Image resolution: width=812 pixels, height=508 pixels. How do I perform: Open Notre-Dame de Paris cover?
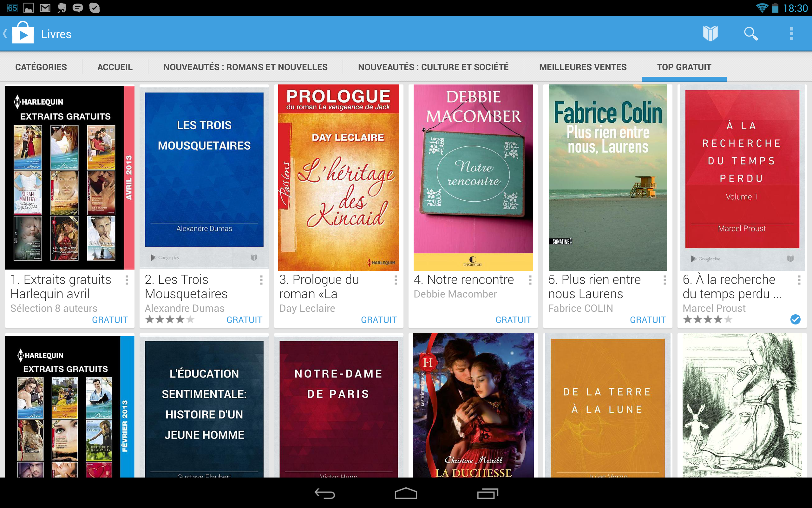pyautogui.click(x=338, y=406)
